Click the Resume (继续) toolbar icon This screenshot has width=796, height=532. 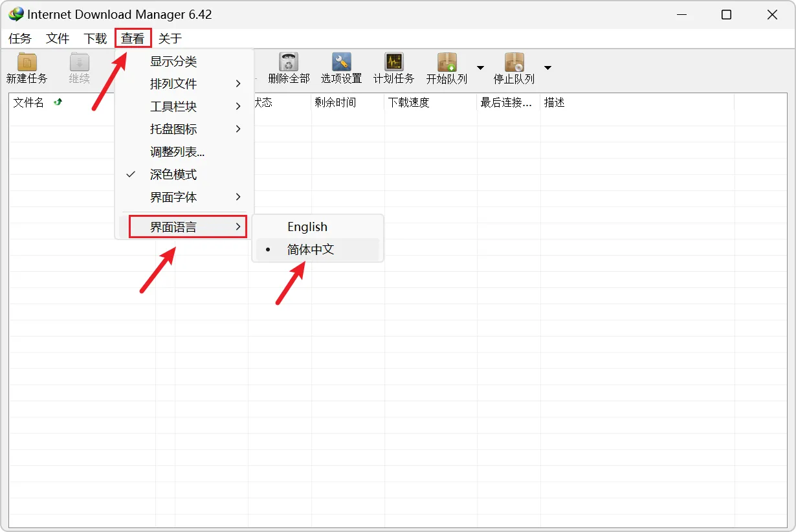pyautogui.click(x=80, y=62)
